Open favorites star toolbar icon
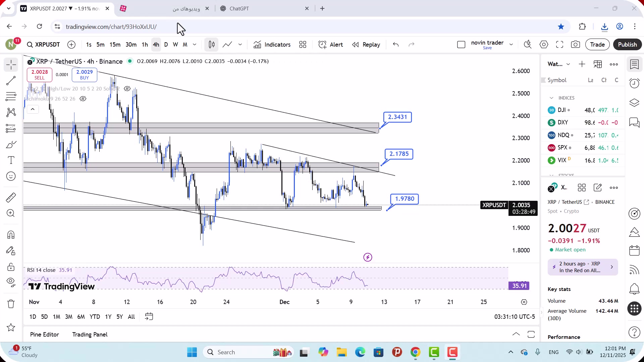 [11, 327]
